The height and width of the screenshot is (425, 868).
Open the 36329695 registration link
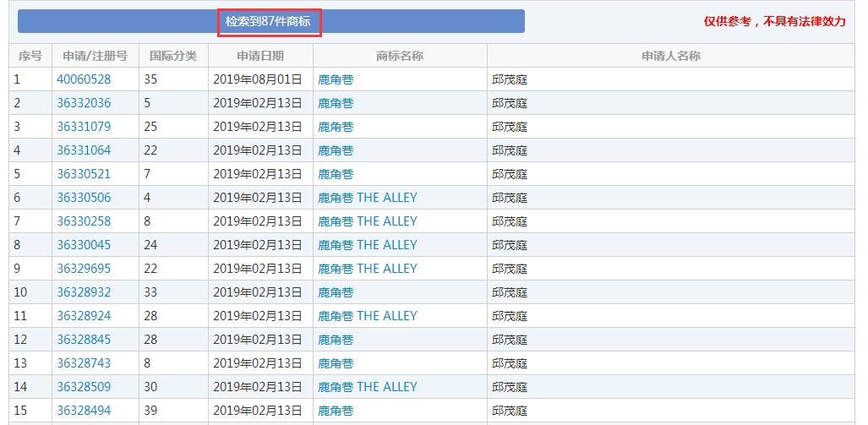coord(84,269)
